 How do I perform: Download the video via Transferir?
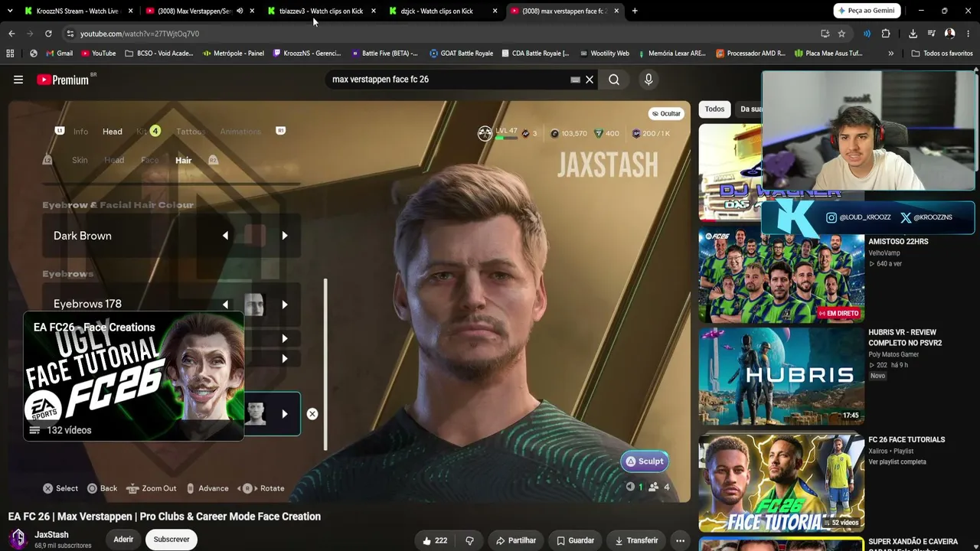[x=636, y=540]
